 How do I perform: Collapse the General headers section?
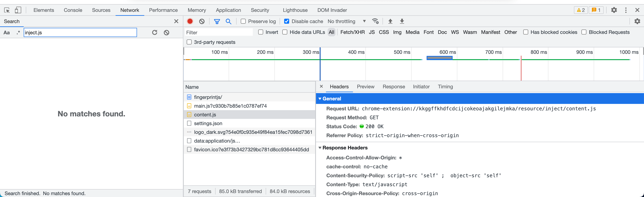pyautogui.click(x=320, y=99)
